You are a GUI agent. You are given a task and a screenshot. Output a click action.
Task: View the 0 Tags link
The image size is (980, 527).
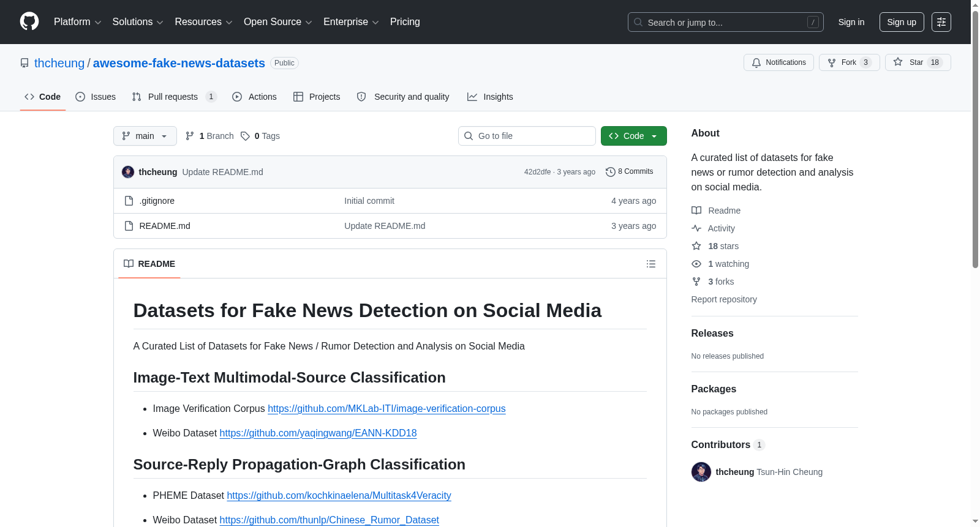click(x=260, y=136)
